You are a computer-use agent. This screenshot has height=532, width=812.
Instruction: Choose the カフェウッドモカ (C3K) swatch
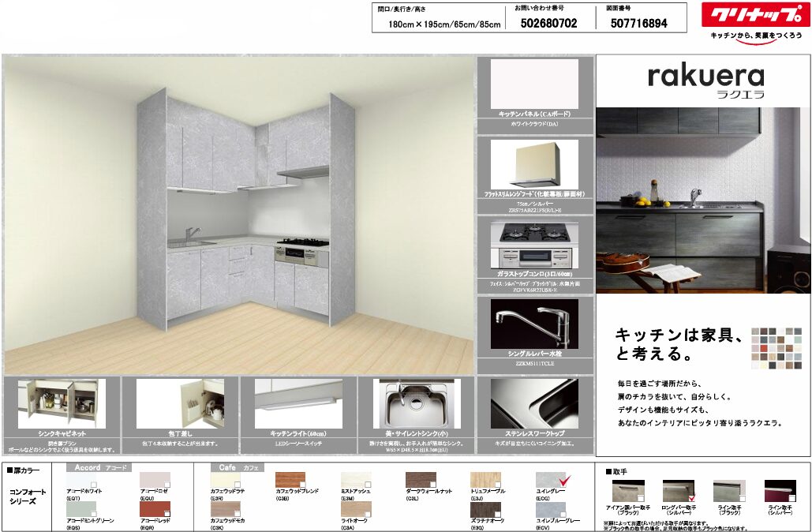(225, 509)
